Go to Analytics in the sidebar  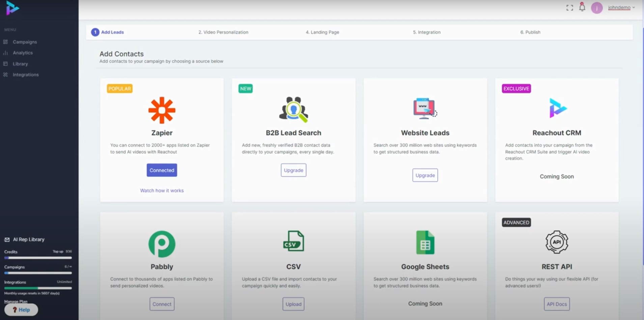coord(23,53)
